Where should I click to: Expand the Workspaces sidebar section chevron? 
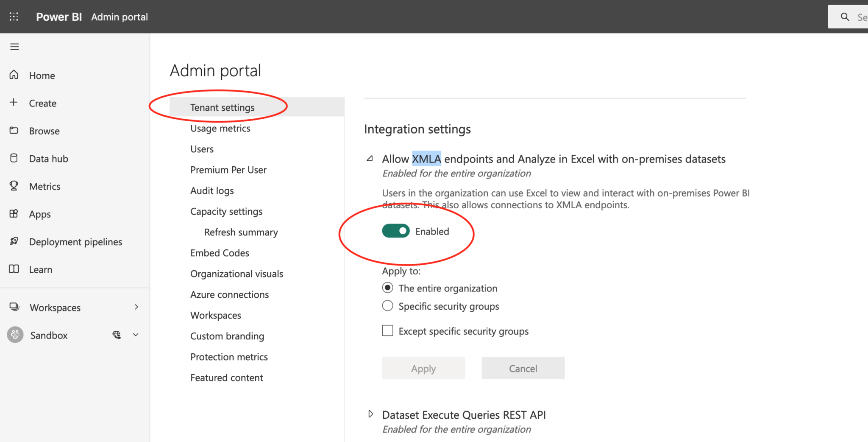click(136, 307)
